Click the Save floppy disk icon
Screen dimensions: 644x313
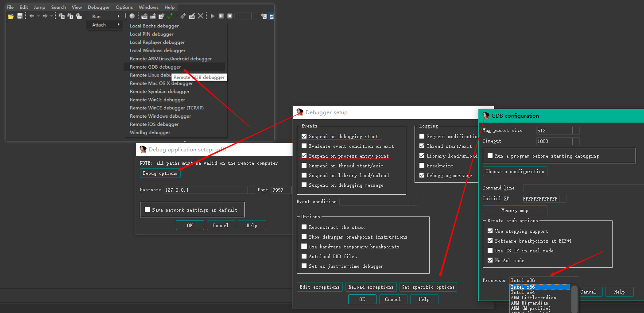(20, 16)
